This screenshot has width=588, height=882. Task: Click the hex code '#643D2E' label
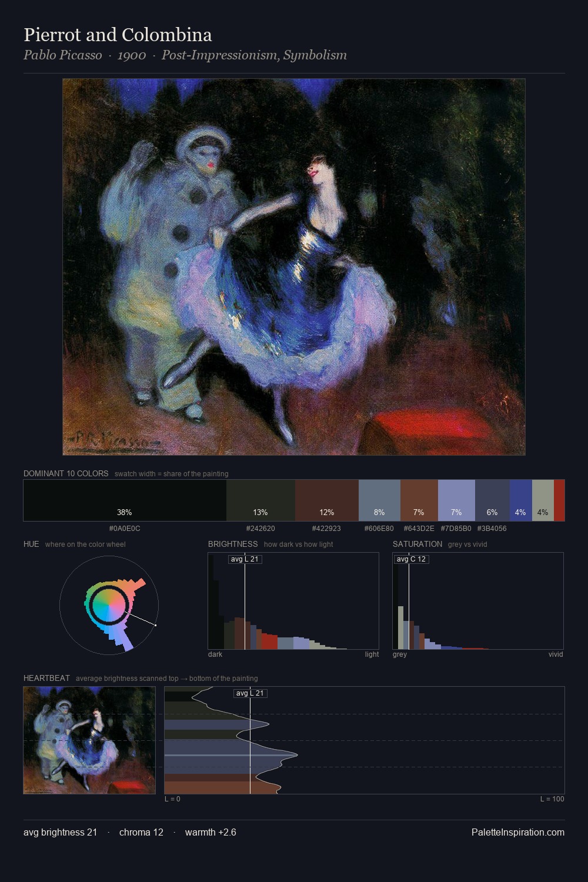(x=419, y=529)
